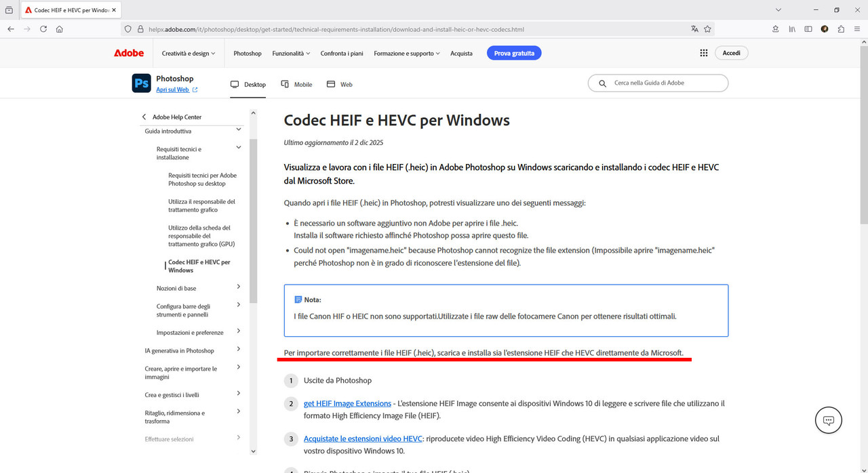The image size is (868, 473).
Task: Expand Ritaglia, ridimensiona e trasforma chevron
Action: [238, 411]
